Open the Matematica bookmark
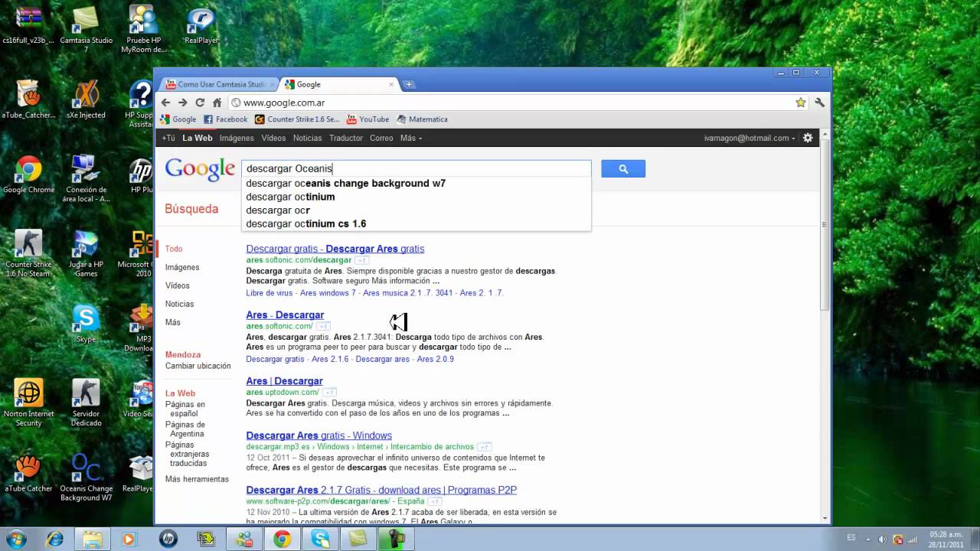 click(422, 119)
